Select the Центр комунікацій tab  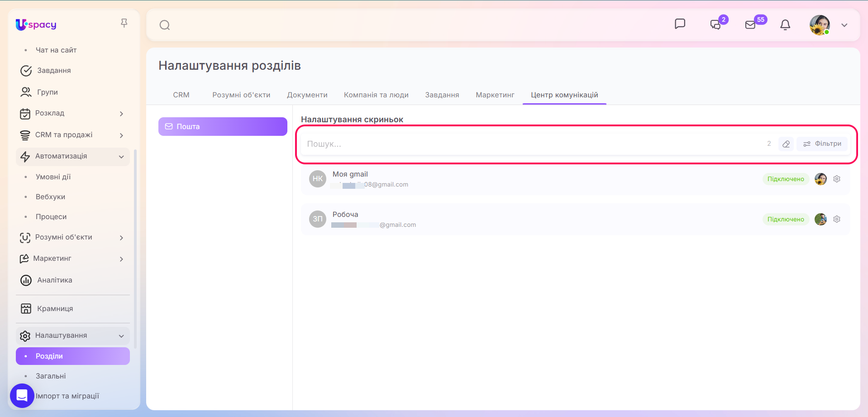tap(564, 95)
